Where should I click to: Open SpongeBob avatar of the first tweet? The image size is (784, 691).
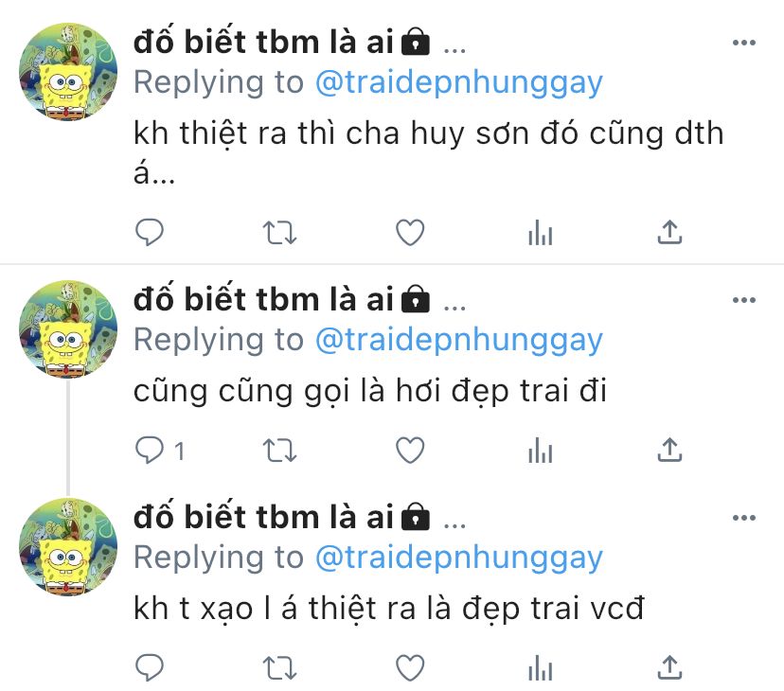(x=68, y=72)
